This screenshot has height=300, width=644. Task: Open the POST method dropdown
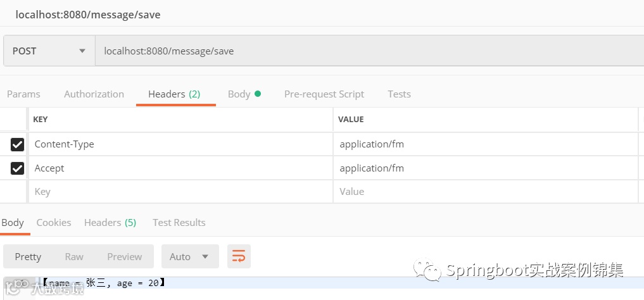pyautogui.click(x=49, y=51)
